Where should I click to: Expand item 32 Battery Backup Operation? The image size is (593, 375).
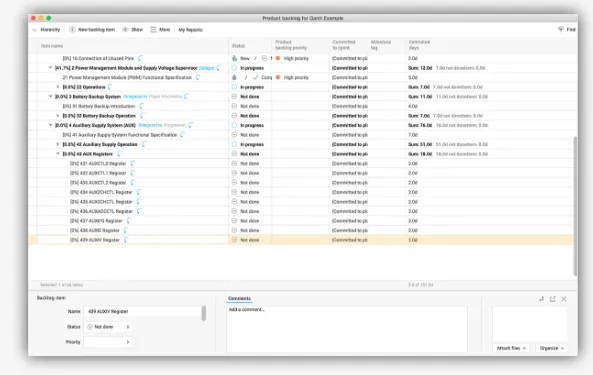tap(58, 116)
